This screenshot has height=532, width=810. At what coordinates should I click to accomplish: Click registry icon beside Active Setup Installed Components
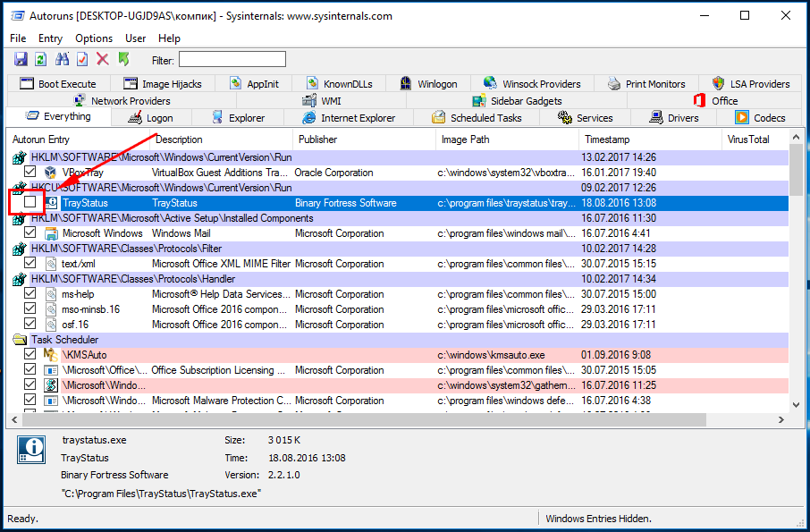(20, 218)
